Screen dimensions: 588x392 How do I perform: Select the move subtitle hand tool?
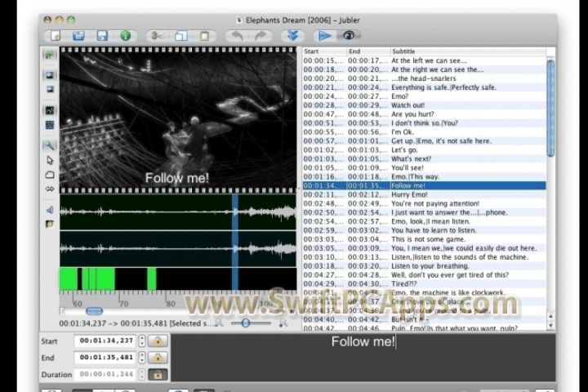click(x=50, y=175)
